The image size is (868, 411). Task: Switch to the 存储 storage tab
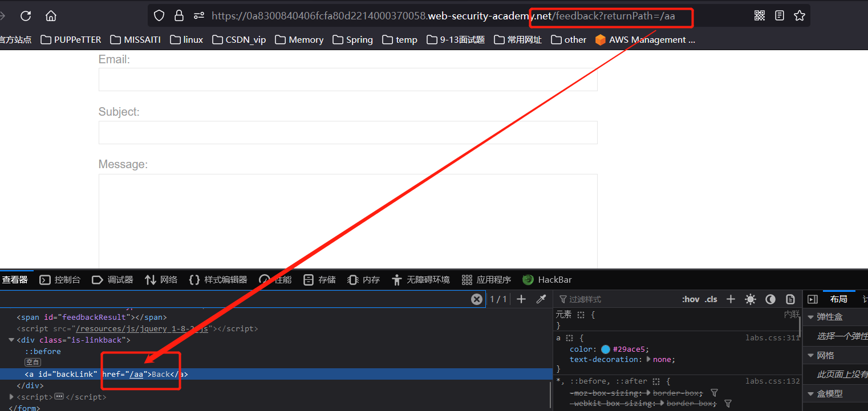coord(319,280)
